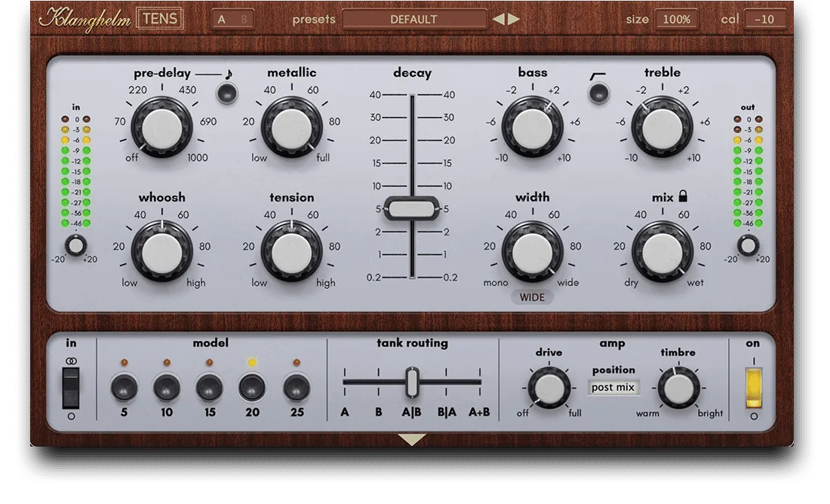This screenshot has height=504, width=830.
Task: Select spring model 5
Action: pos(124,388)
